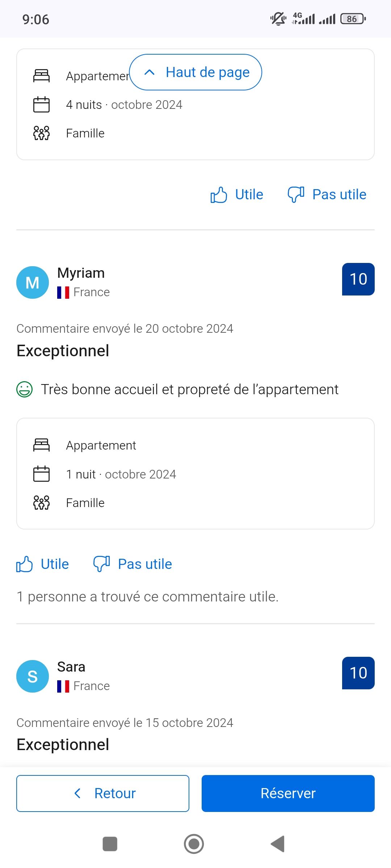391x868 pixels.
Task: Jump up with Haut de page chevron
Action: pos(150,72)
